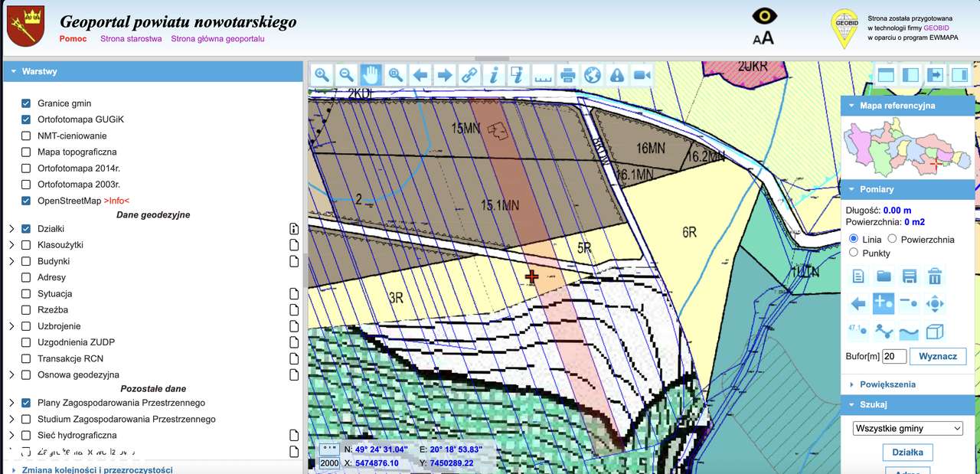This screenshot has width=980, height=474.
Task: Enable the Budynki layer checkbox
Action: coord(26,261)
